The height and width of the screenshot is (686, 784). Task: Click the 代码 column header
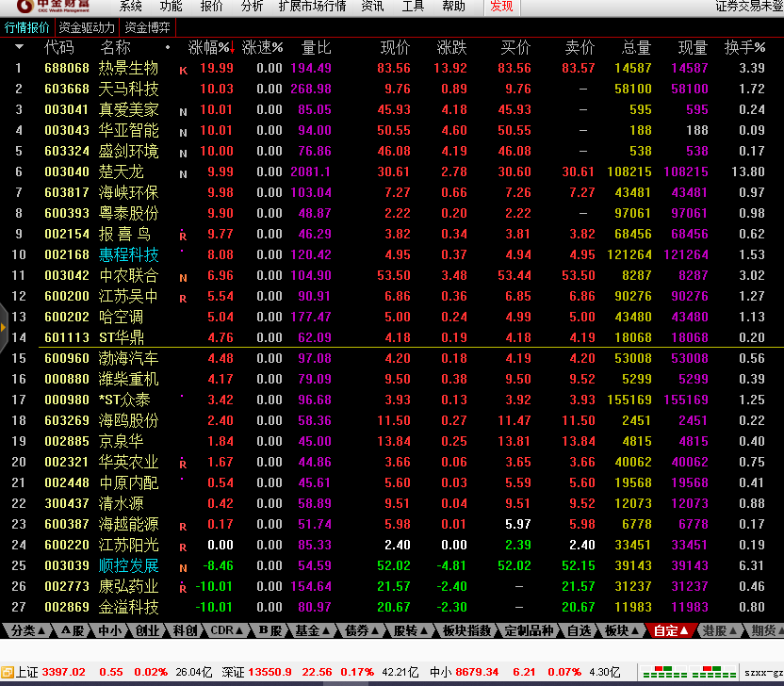coord(59,47)
